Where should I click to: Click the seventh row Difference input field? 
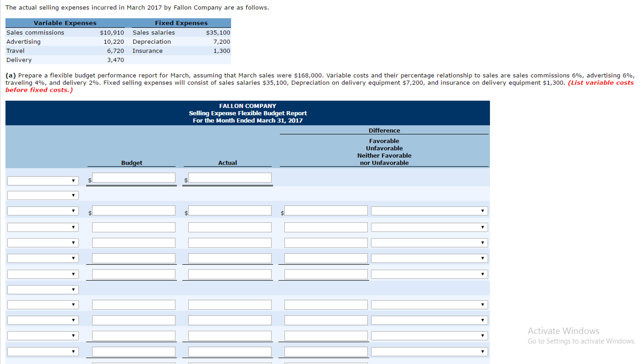(326, 274)
